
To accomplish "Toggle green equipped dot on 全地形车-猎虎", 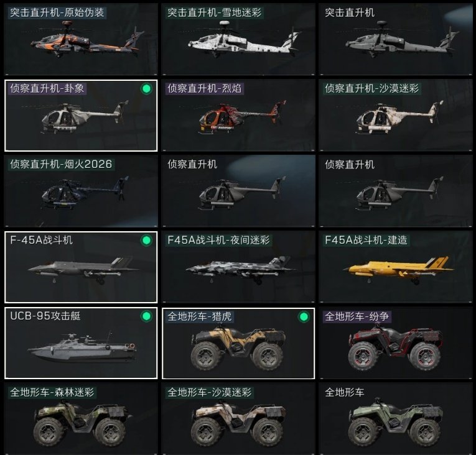I will [304, 316].
